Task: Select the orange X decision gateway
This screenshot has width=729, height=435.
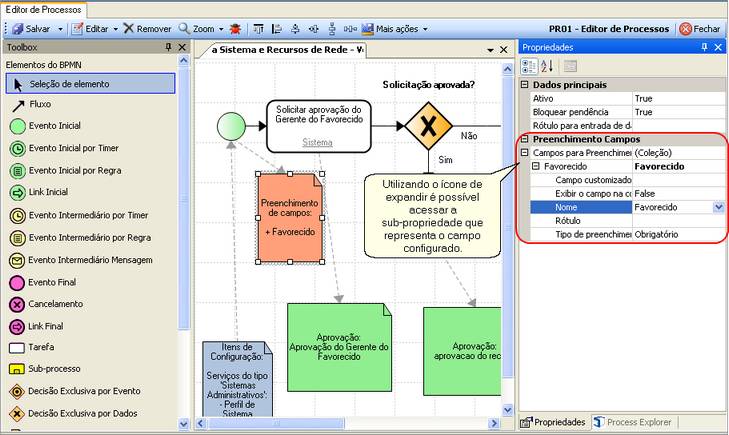Action: (x=428, y=125)
